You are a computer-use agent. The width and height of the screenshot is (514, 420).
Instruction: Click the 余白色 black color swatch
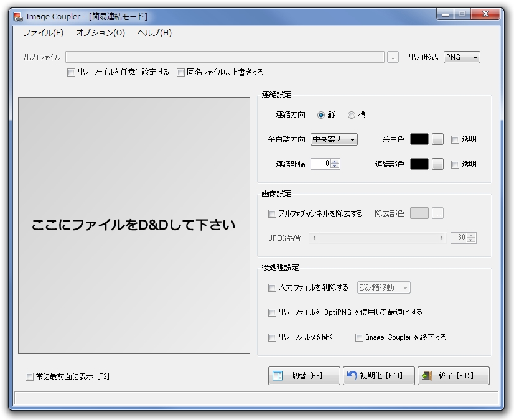(419, 139)
